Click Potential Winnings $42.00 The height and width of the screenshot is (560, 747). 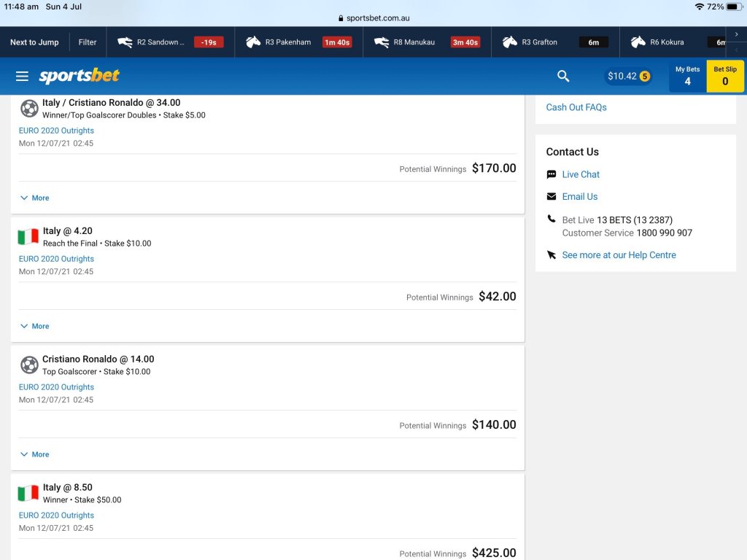pyautogui.click(x=461, y=297)
